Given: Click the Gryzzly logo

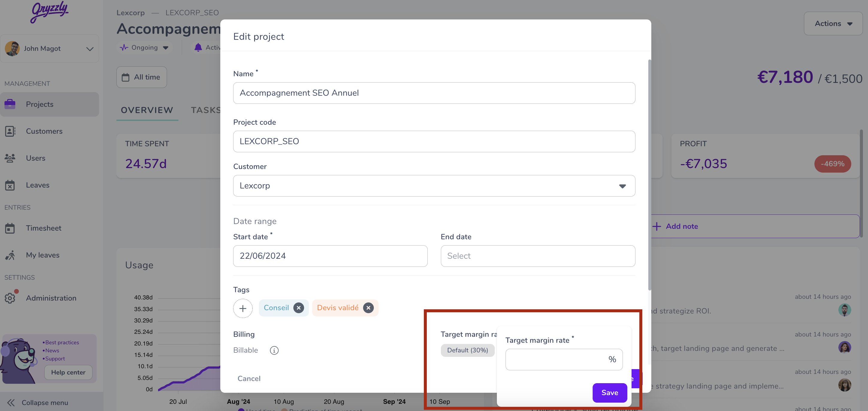Looking at the screenshot, I should 49,12.
